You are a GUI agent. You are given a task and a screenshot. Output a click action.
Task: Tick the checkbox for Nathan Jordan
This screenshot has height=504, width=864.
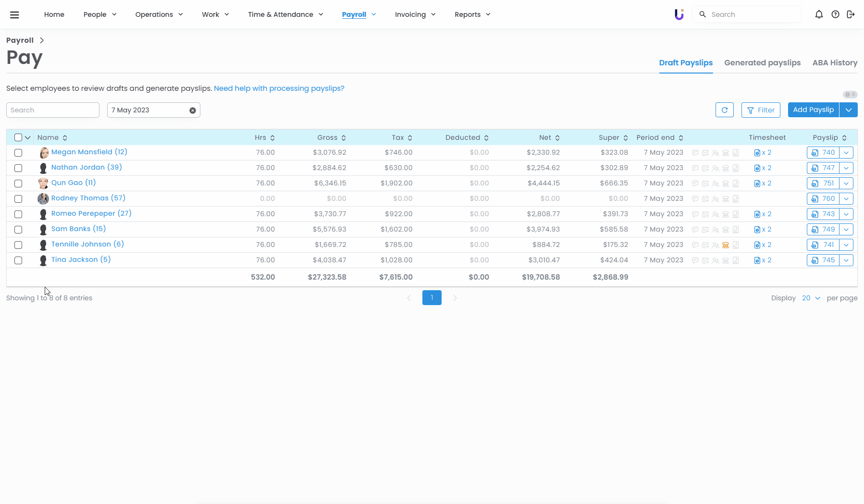click(x=18, y=168)
